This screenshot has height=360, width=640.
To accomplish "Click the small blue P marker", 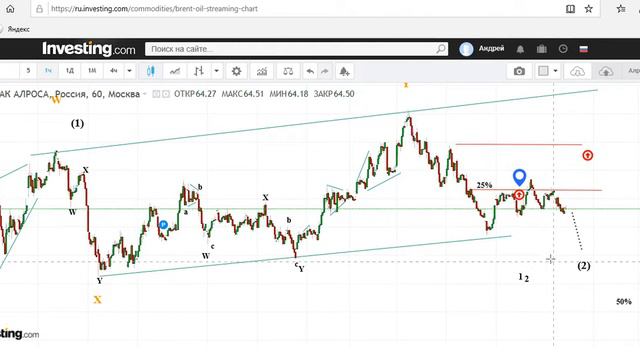I will tap(163, 224).
